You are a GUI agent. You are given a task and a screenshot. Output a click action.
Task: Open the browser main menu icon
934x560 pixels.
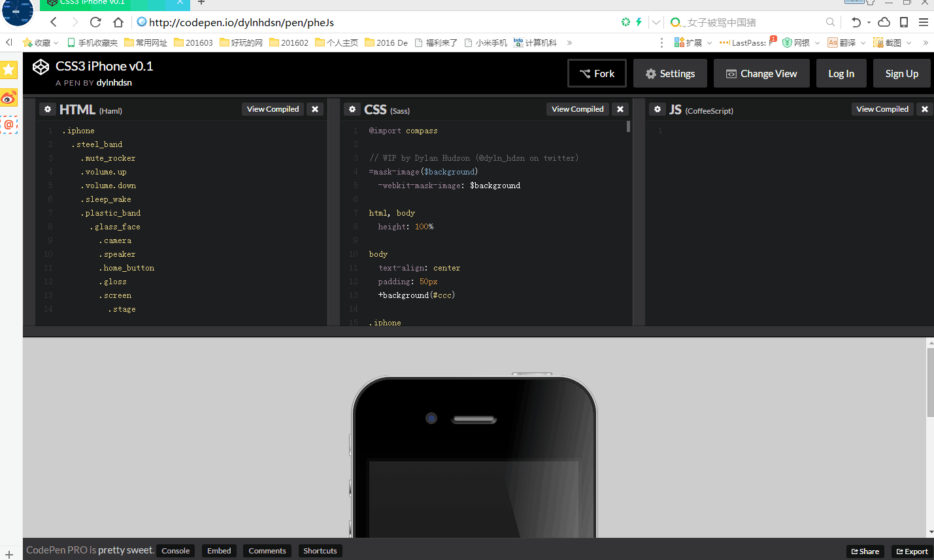tap(924, 22)
